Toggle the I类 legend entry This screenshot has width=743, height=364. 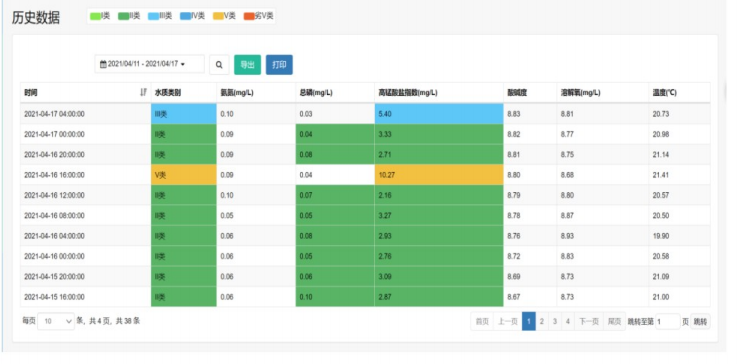[100, 16]
